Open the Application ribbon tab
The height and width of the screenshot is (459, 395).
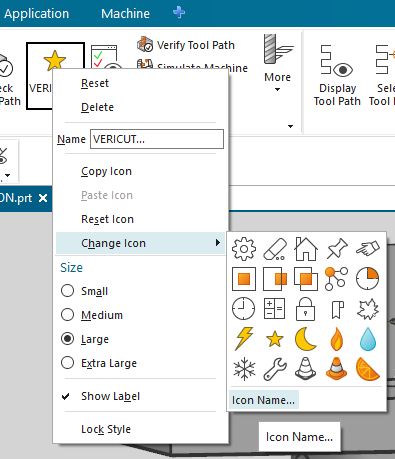point(37,13)
